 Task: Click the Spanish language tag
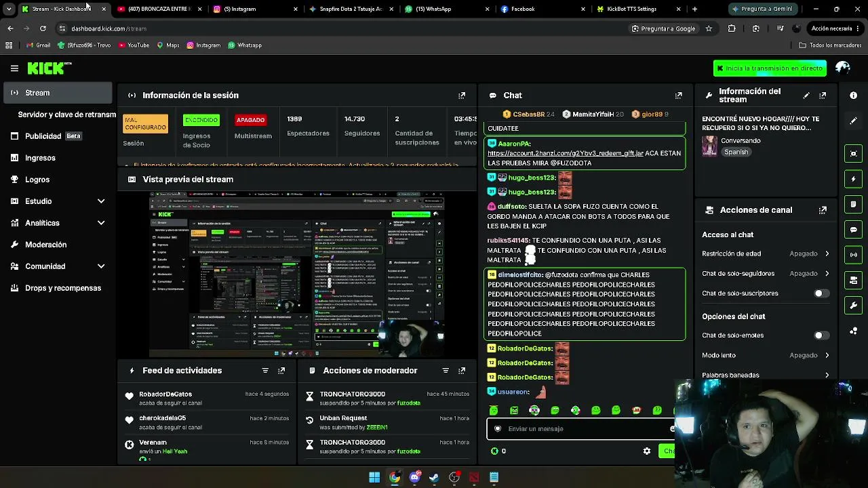pyautogui.click(x=736, y=152)
